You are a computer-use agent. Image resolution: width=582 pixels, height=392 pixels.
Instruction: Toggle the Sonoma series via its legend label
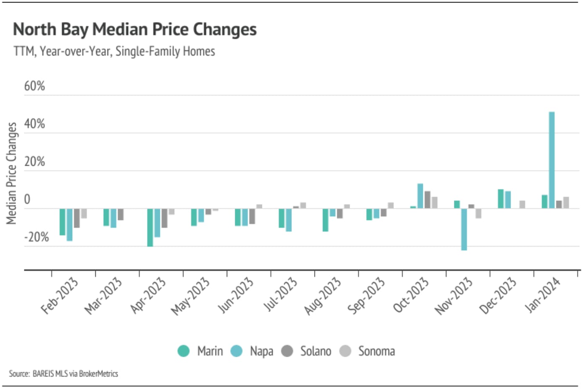pos(376,351)
